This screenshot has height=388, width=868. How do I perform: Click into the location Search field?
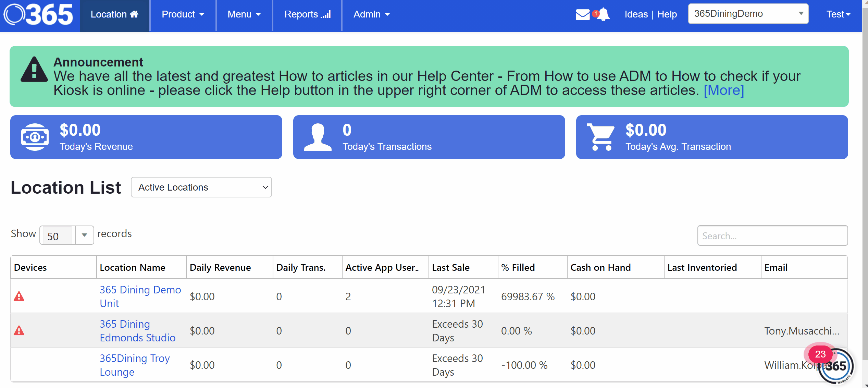click(772, 236)
